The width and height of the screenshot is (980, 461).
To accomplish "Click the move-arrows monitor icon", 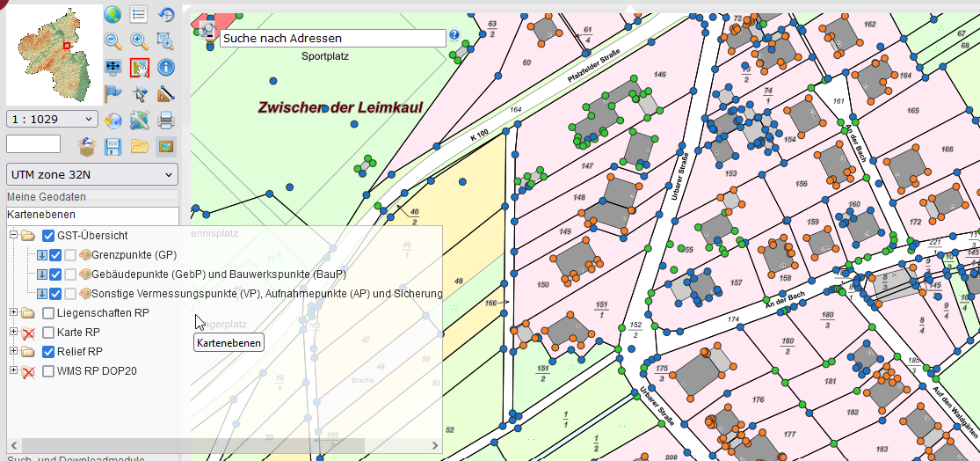I will (x=113, y=67).
